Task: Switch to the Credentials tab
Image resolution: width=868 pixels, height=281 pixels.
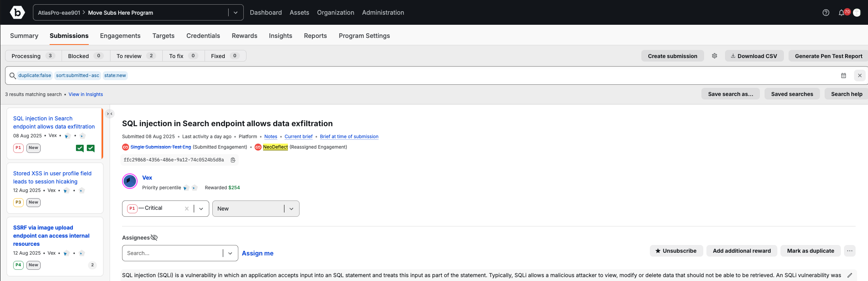Action: coord(203,36)
